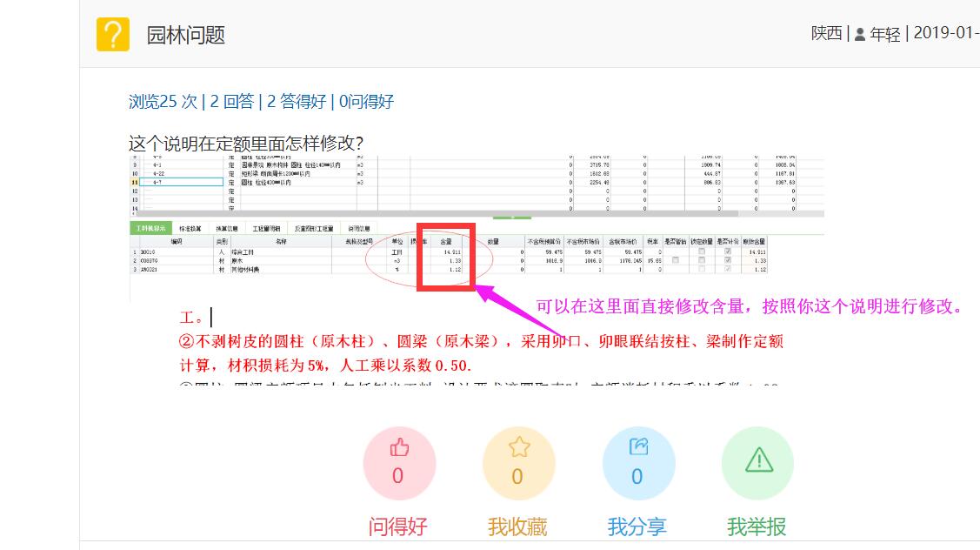Click the 浏览25 次 view count
The width and height of the screenshot is (980, 550).
(x=163, y=101)
